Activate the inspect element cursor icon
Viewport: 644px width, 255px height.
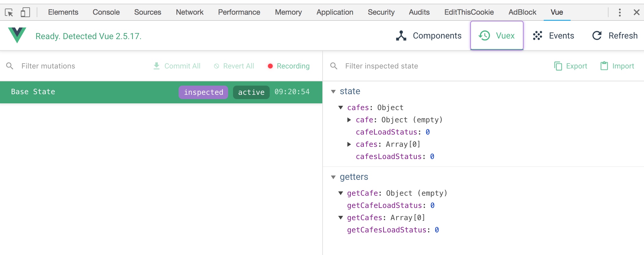pyautogui.click(x=9, y=12)
